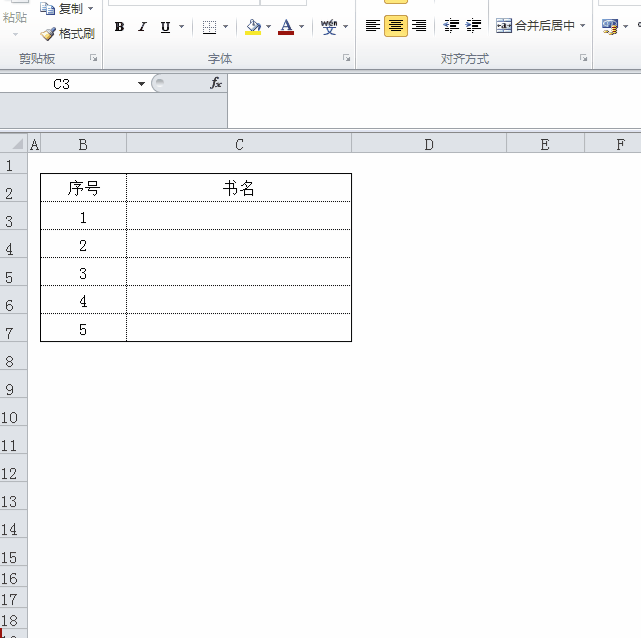Open fill color dropdown arrow
Viewport: 641px width, 638px height.
[x=269, y=27]
